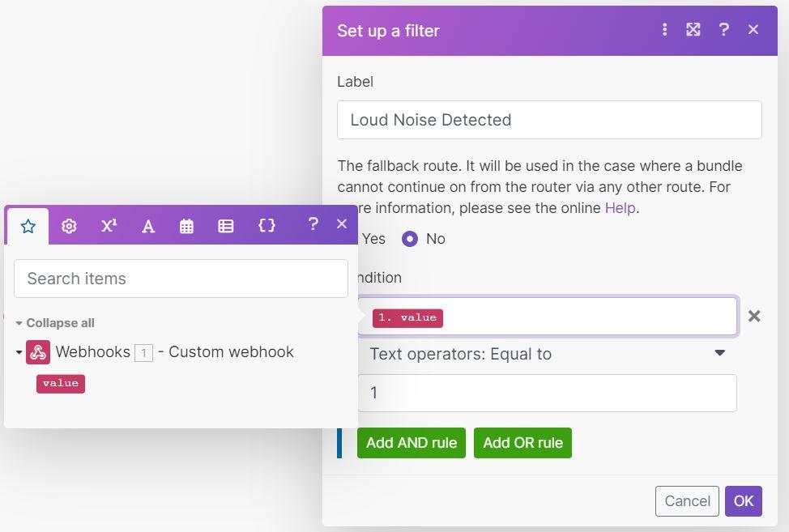Expand filter dialog to fullscreen
The image size is (789, 532).
[x=693, y=30]
